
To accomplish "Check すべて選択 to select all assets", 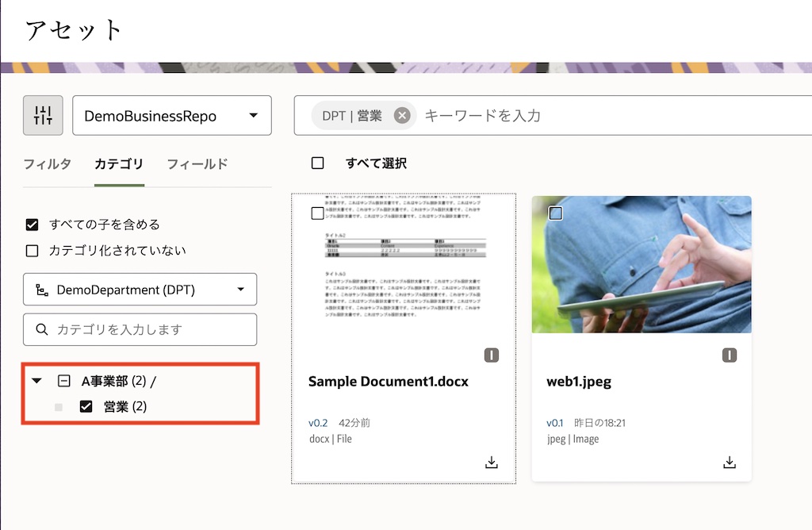I will tap(317, 163).
